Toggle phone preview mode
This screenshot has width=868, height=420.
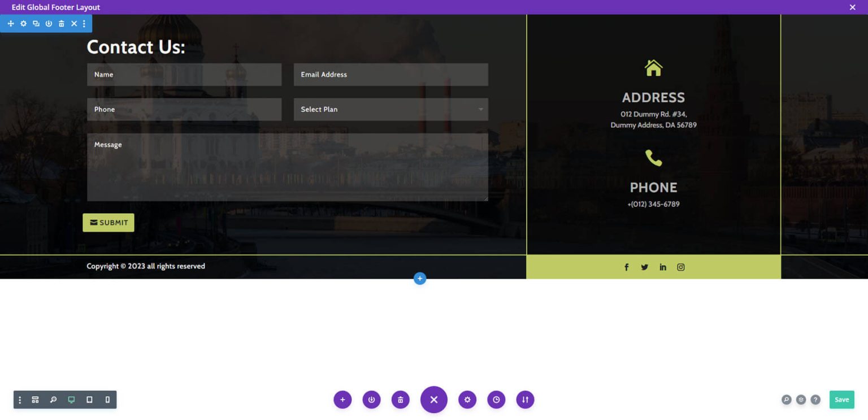pos(107,400)
